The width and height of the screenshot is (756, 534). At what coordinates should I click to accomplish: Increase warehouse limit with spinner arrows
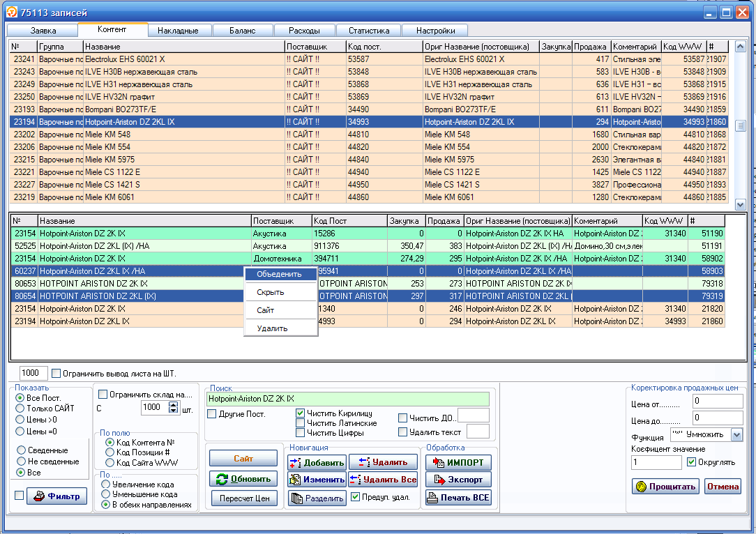[x=174, y=404]
